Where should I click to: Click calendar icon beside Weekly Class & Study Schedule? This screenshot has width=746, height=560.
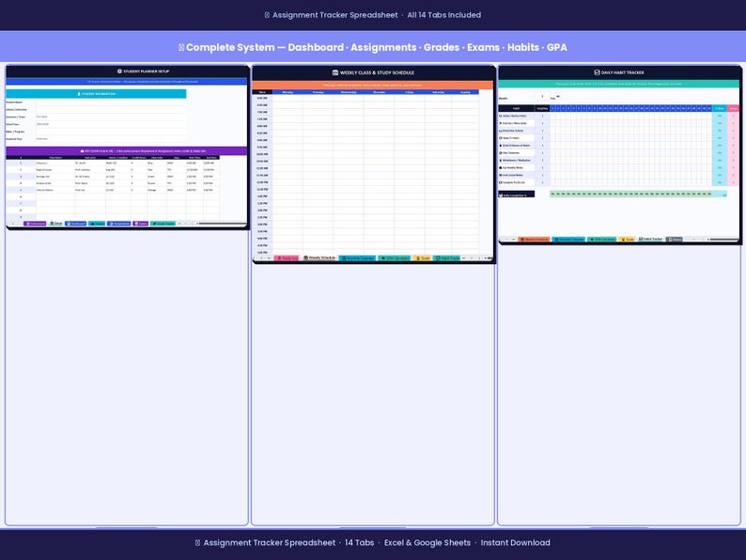334,72
